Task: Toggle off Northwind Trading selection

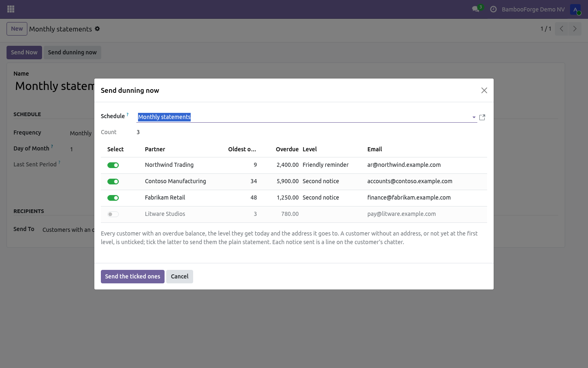Action: pos(113,165)
